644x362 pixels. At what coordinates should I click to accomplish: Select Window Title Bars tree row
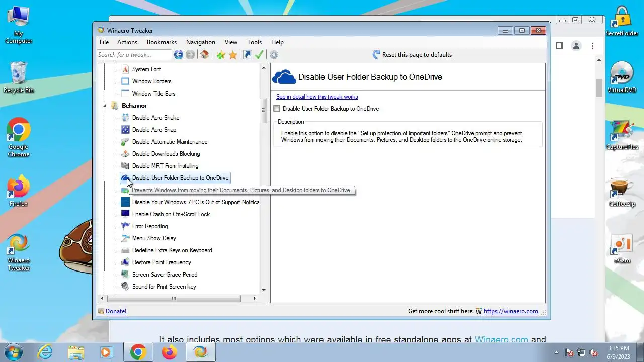click(153, 94)
